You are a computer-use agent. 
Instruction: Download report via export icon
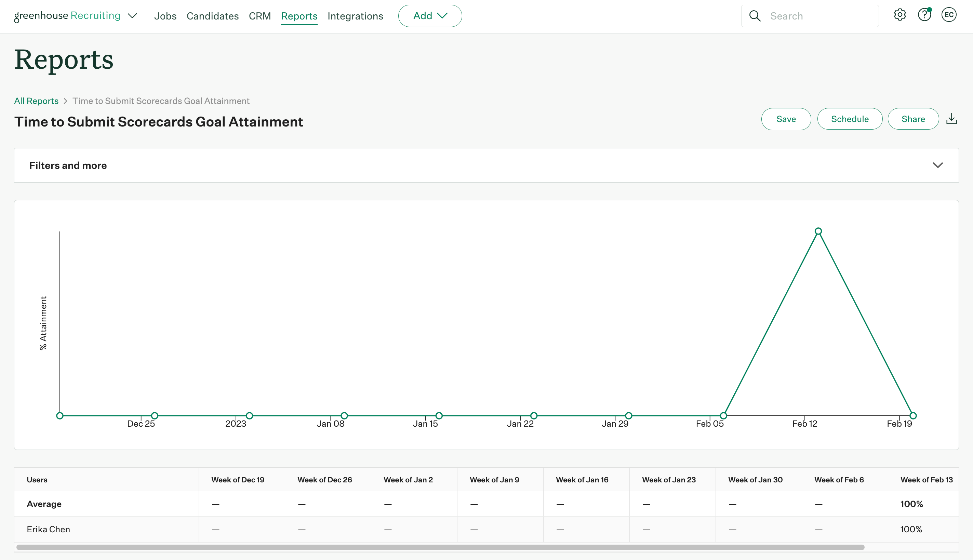pyautogui.click(x=951, y=119)
